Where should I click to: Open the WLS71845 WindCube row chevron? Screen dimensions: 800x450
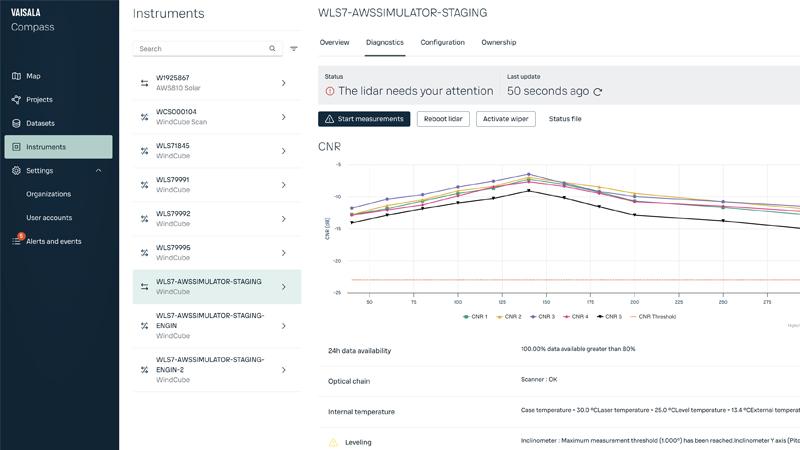click(284, 151)
